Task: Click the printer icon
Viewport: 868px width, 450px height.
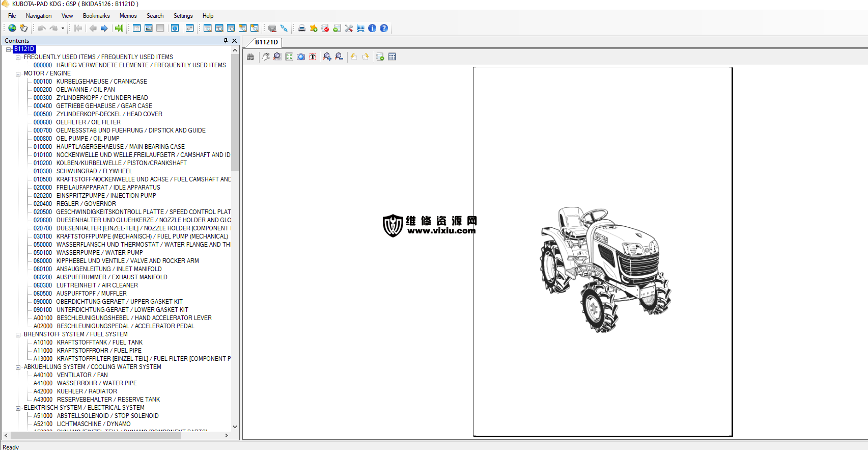Action: pyautogui.click(x=302, y=28)
